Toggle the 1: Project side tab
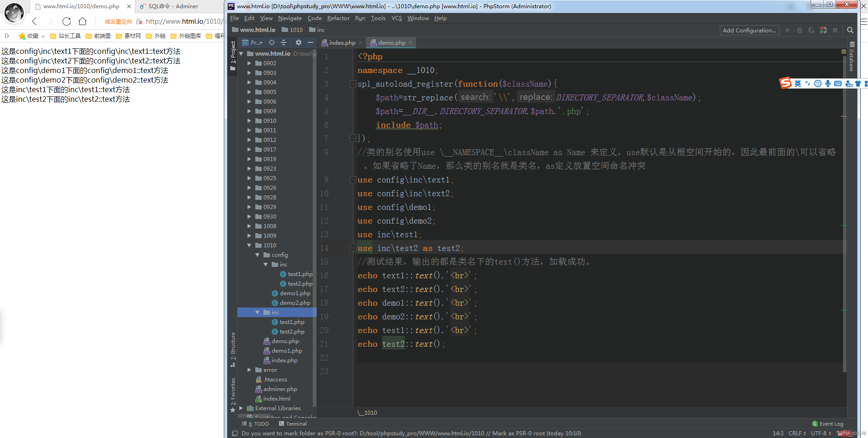The height and width of the screenshot is (438, 868). pyautogui.click(x=233, y=56)
